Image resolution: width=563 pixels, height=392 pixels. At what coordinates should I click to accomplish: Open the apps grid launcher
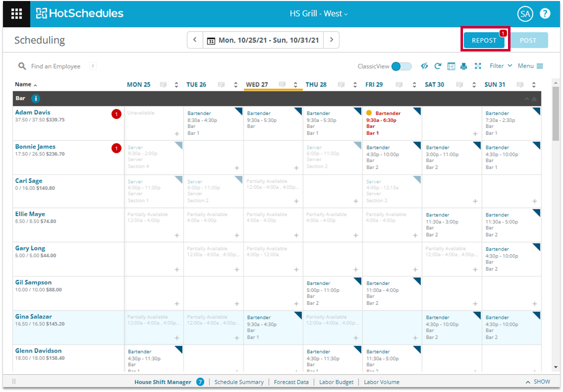pyautogui.click(x=16, y=14)
